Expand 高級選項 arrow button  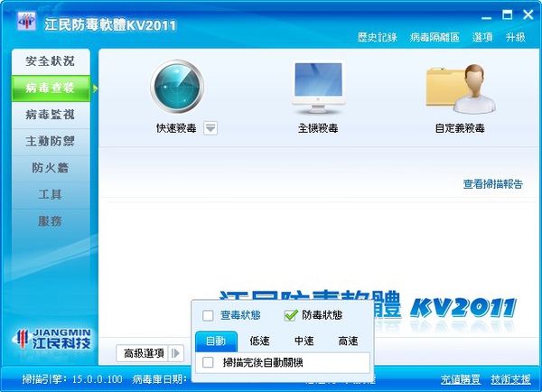[176, 353]
